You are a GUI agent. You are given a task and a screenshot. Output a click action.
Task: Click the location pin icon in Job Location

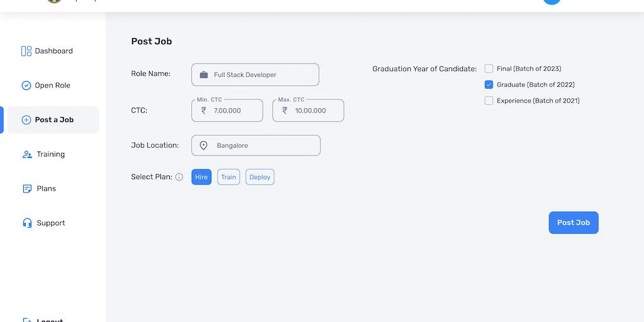pos(204,145)
